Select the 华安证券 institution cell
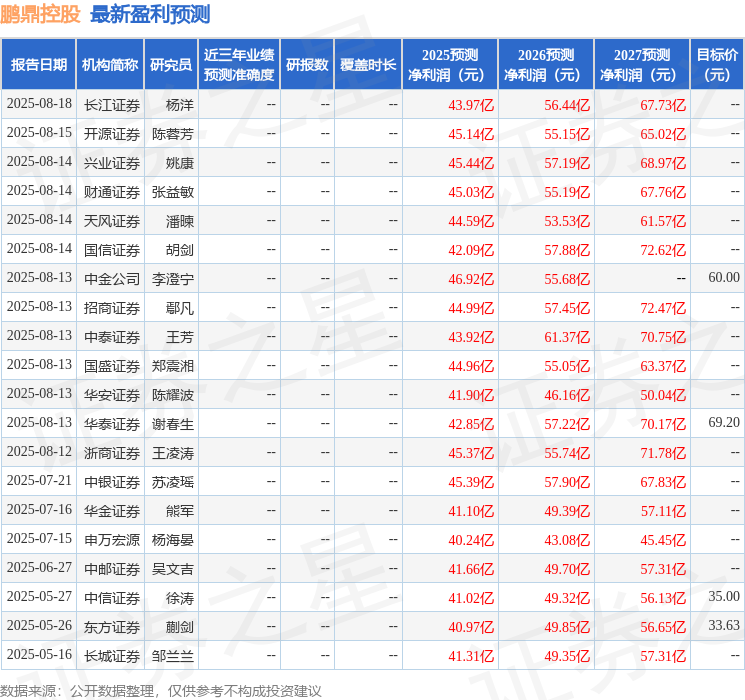The height and width of the screenshot is (700, 745). pos(112,395)
